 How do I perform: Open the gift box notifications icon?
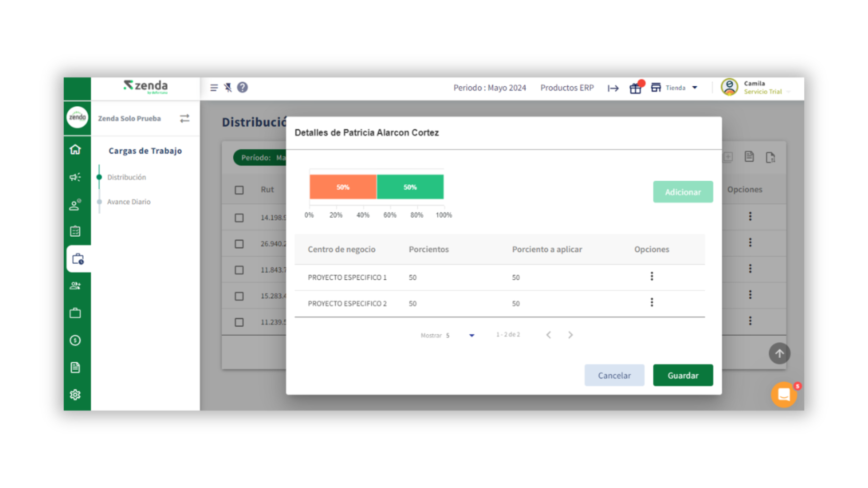click(x=636, y=88)
